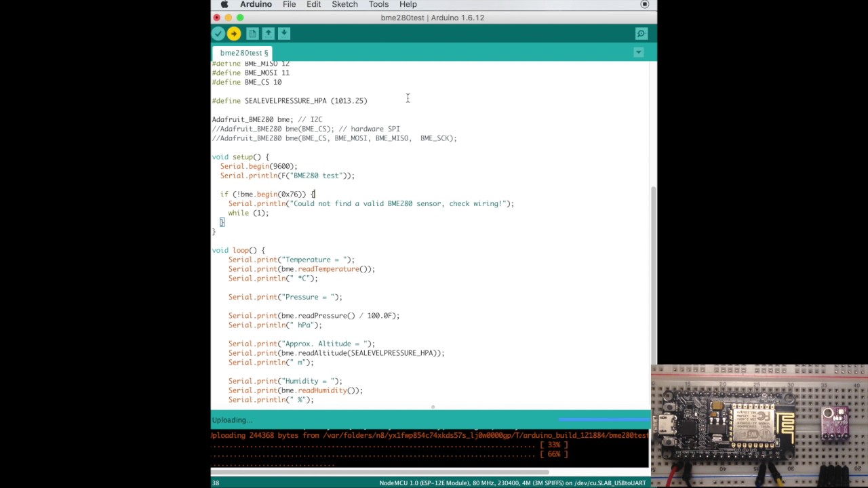Open the Edit menu
Viewport: 868px width, 488px height.
coord(313,5)
